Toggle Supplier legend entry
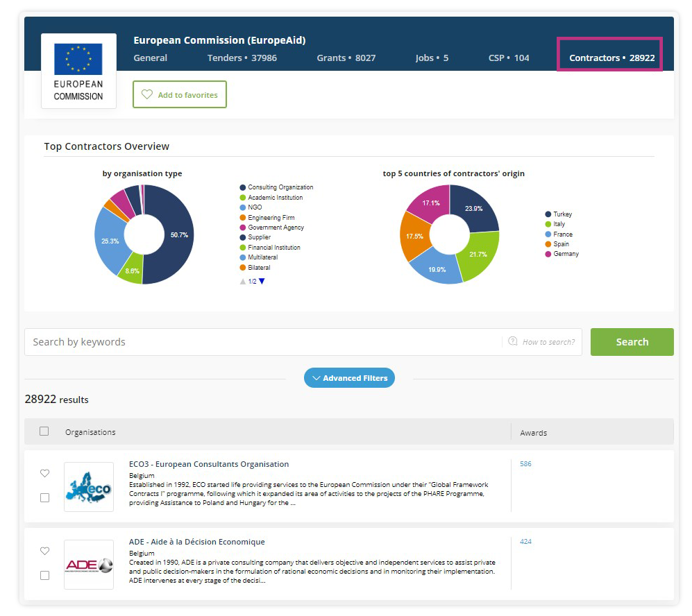Viewport: 692px width, 616px height. click(x=255, y=237)
